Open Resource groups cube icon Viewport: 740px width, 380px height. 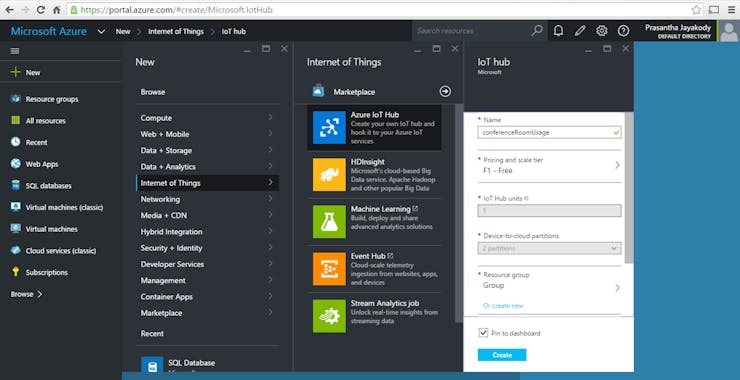click(16, 99)
